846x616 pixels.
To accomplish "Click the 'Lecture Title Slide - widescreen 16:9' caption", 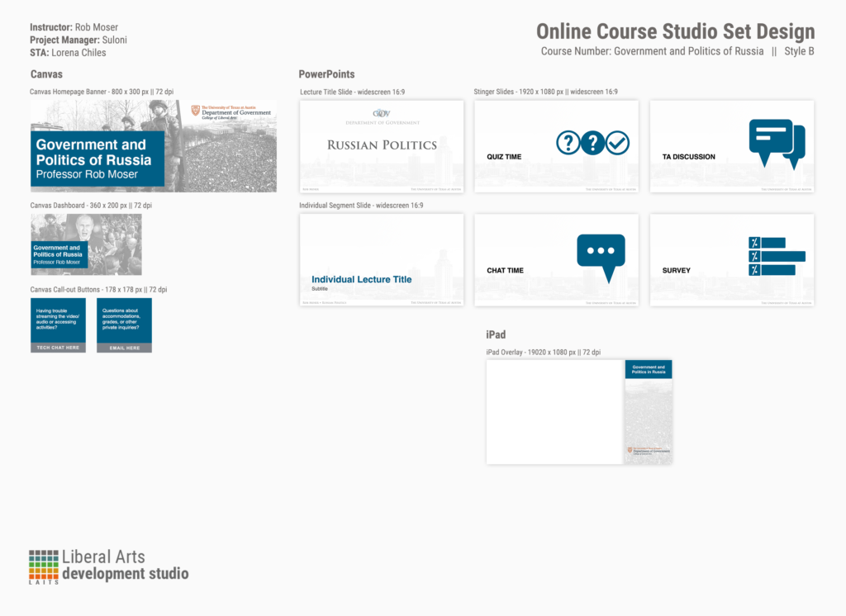I will pyautogui.click(x=352, y=92).
